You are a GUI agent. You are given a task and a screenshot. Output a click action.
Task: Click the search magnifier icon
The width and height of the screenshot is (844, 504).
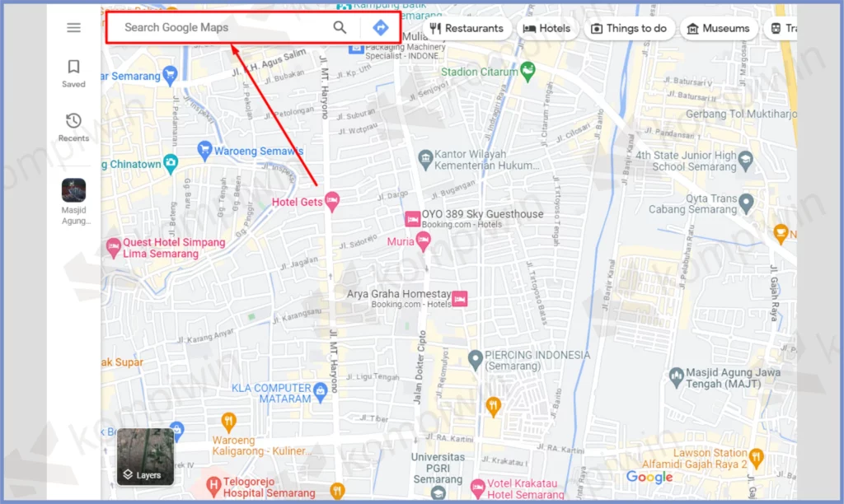click(x=340, y=27)
